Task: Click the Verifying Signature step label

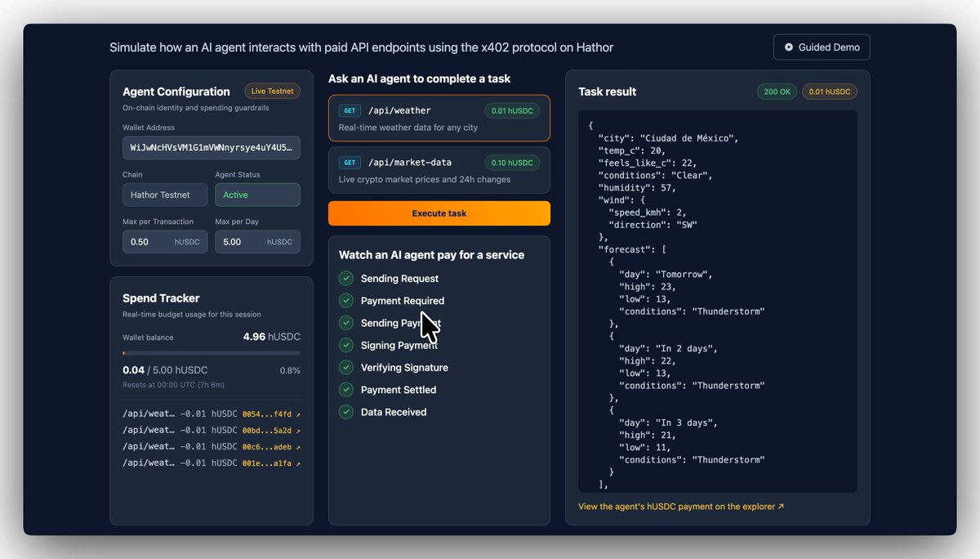Action: pyautogui.click(x=404, y=368)
